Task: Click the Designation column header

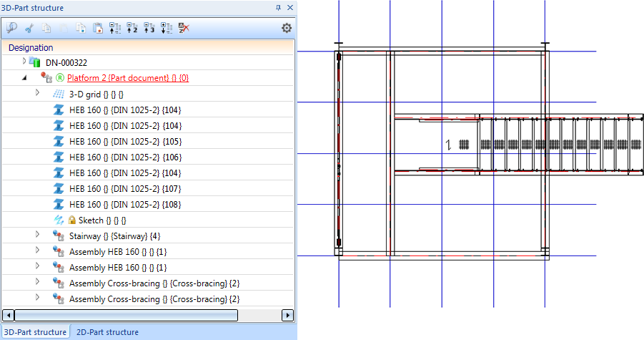Action: 31,47
